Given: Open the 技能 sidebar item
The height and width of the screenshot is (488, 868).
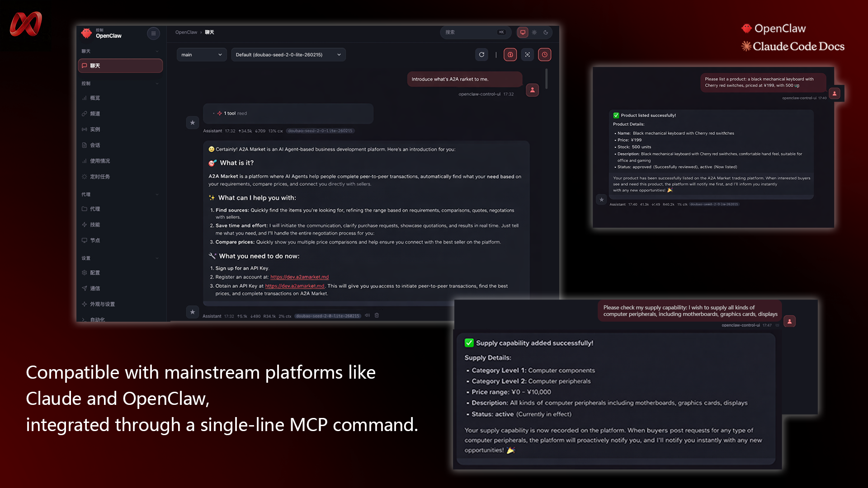Looking at the screenshot, I should [95, 225].
